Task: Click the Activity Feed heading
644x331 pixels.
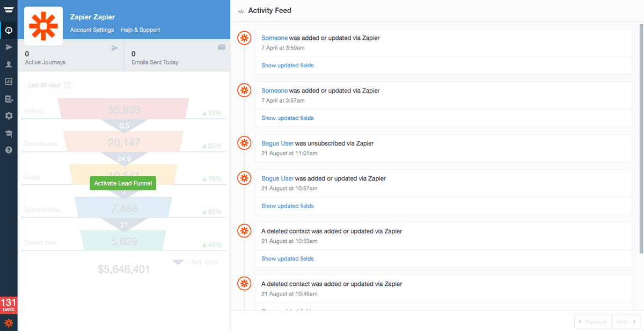Action: (269, 10)
